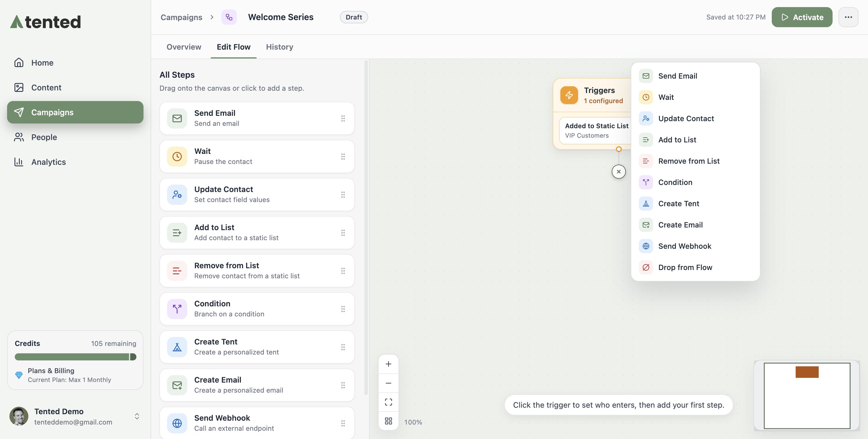The height and width of the screenshot is (439, 868).
Task: Click the canvas minimap thumbnail
Action: tap(807, 396)
